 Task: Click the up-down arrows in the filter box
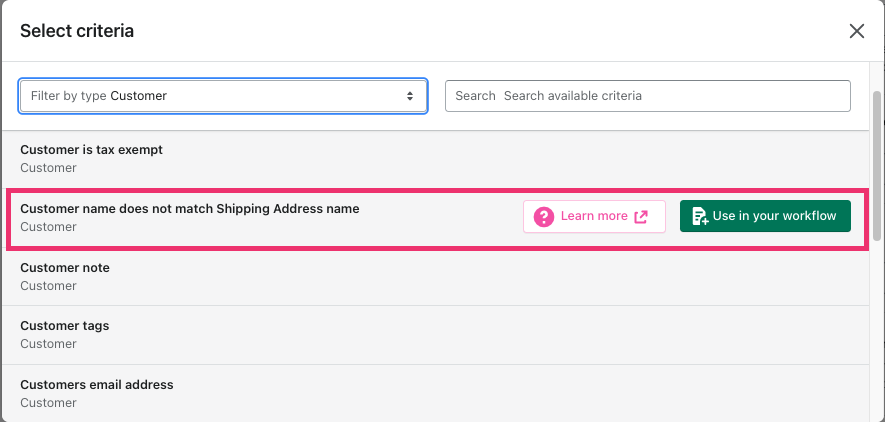410,96
